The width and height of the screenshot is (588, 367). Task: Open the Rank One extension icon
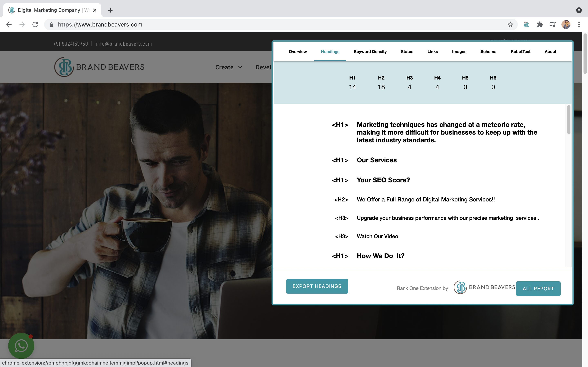click(x=526, y=24)
